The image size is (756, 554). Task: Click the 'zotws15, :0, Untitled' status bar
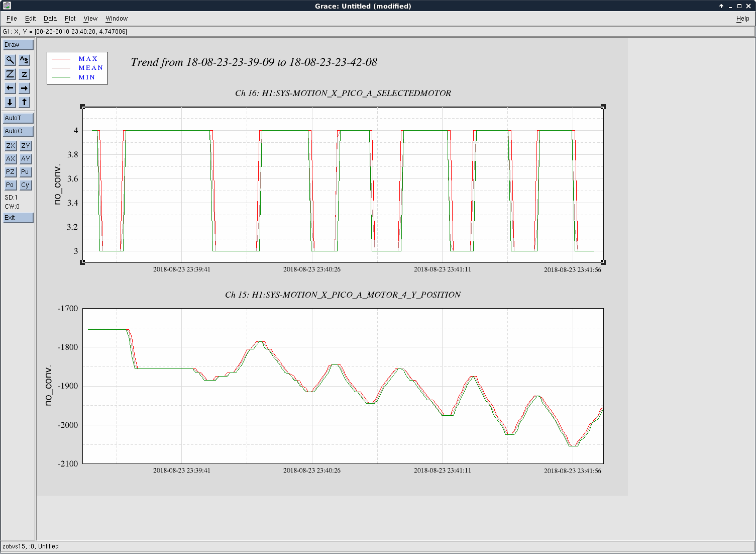pos(378,546)
